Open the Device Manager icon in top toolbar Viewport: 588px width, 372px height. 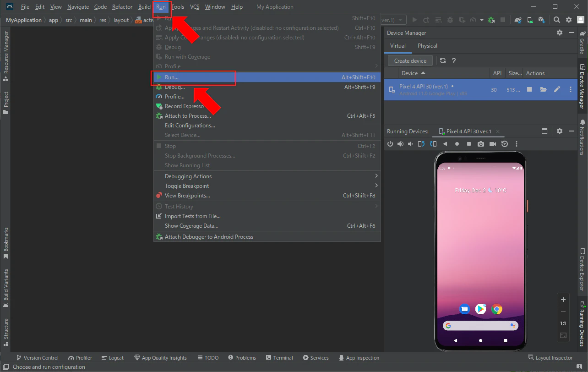(x=530, y=20)
